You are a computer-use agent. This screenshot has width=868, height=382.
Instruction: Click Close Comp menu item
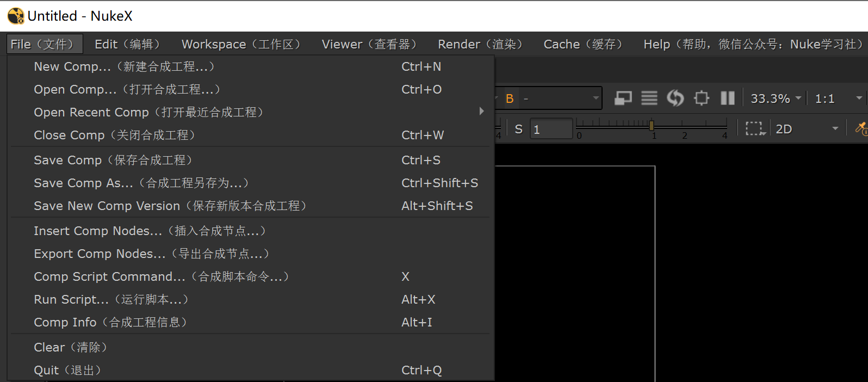(251, 135)
